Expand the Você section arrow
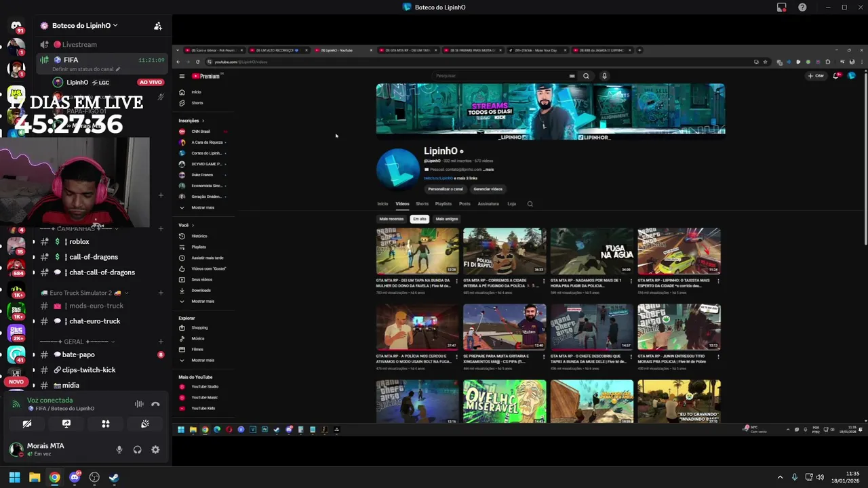The width and height of the screenshot is (868, 488). [193, 225]
